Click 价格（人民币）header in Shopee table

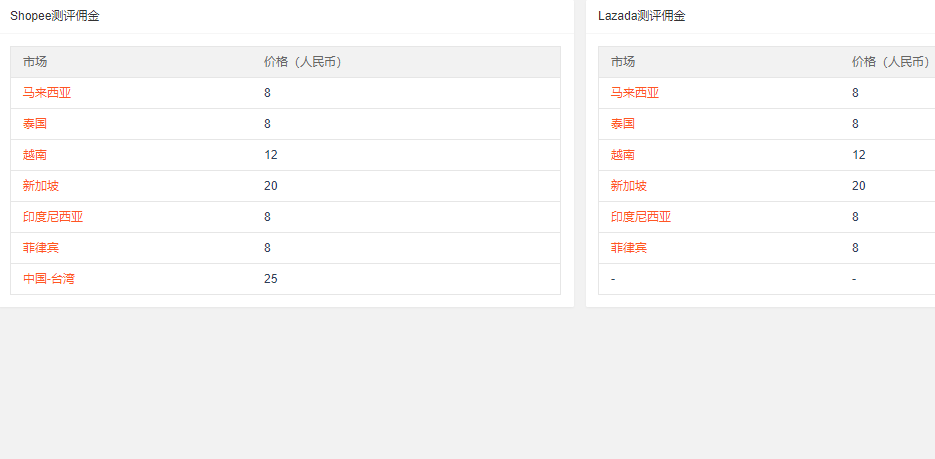coord(305,62)
